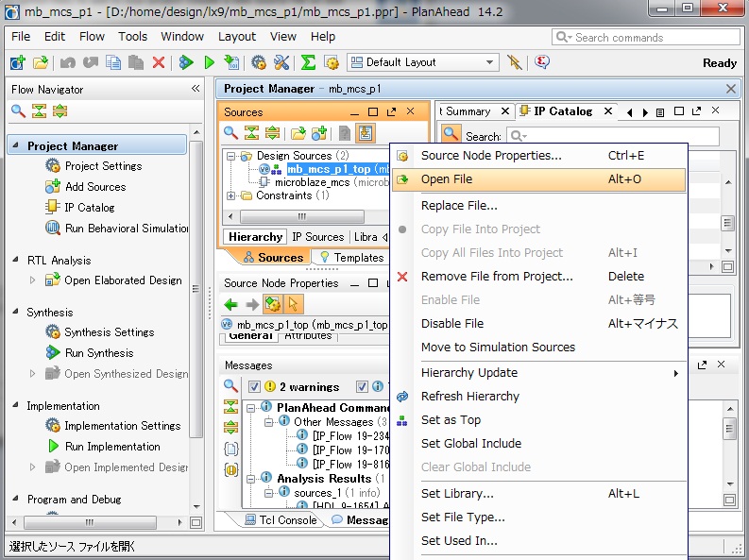The width and height of the screenshot is (749, 560).
Task: Click the Sources horizontal scrollbar thumb
Action: coord(302,216)
